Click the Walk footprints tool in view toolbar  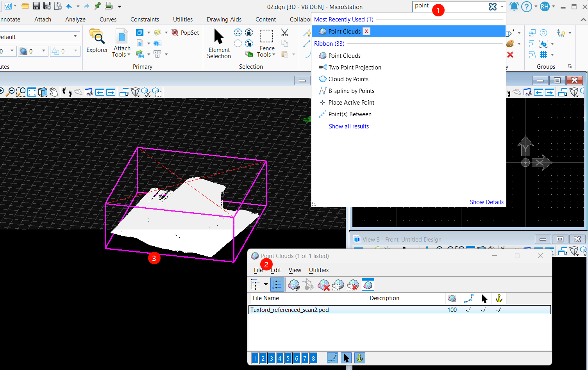67,92
